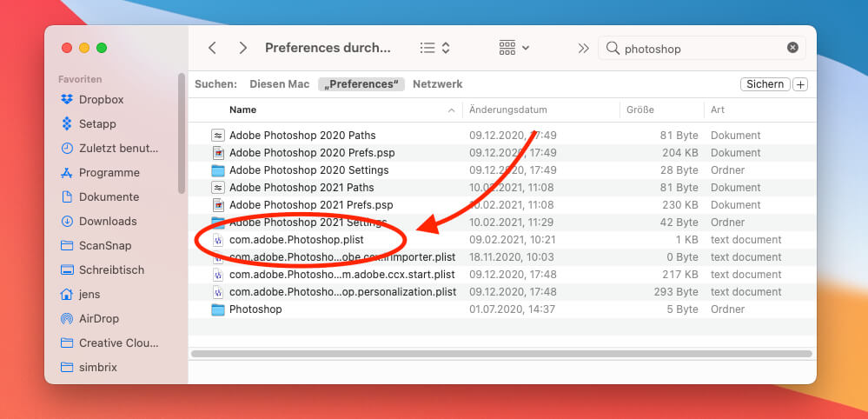Click the ccx.start.plist file icon
Screen dimensions: 868x419
point(218,275)
